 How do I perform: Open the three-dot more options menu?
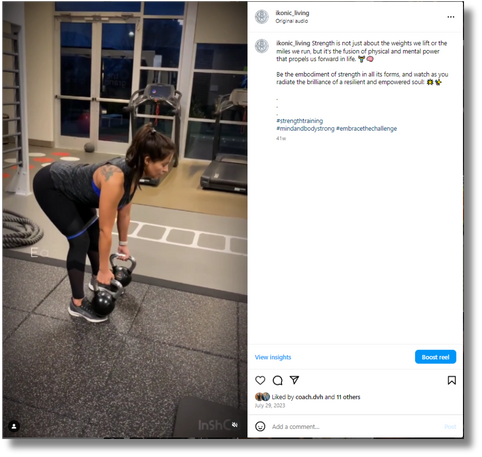pyautogui.click(x=451, y=17)
